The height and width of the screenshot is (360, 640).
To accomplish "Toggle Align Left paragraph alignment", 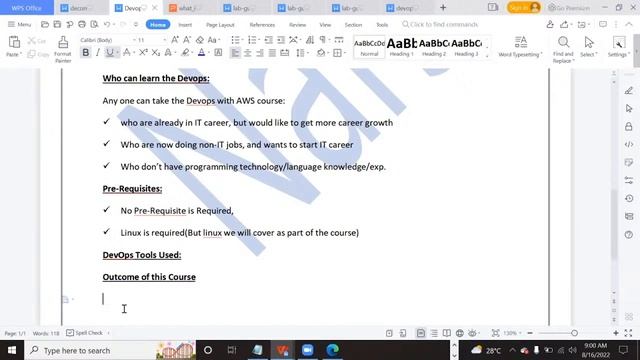I will [x=235, y=53].
